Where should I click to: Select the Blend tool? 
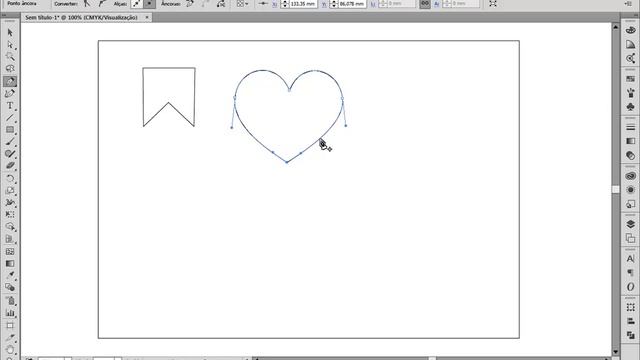click(10, 287)
